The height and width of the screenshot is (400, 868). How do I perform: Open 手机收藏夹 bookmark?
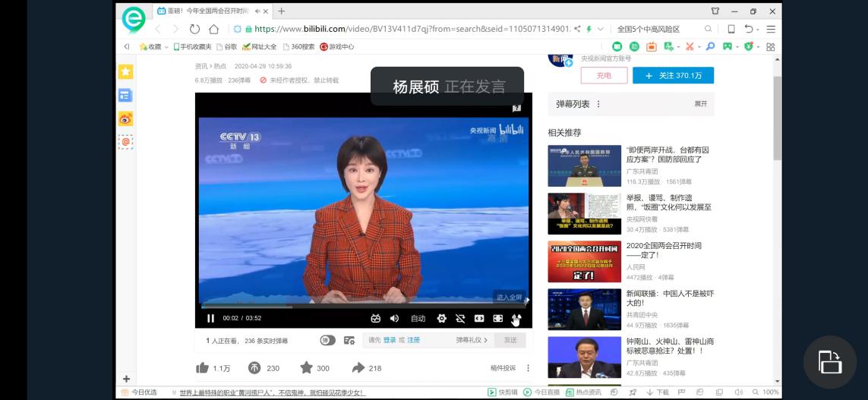[x=194, y=46]
